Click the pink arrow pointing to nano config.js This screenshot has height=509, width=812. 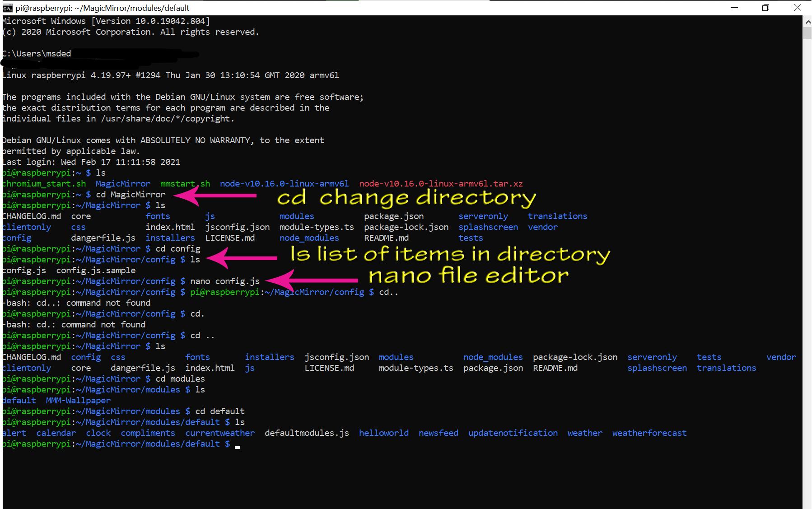312,280
